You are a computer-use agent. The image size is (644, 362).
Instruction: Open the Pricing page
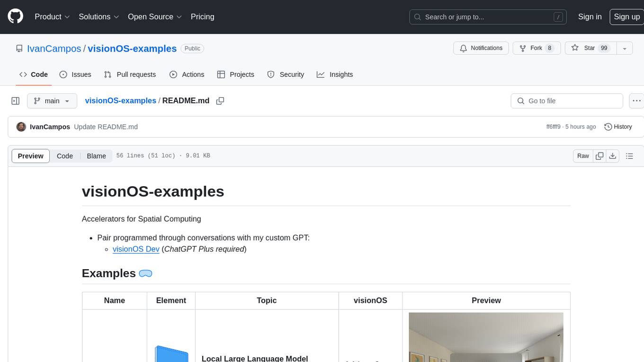click(x=202, y=17)
